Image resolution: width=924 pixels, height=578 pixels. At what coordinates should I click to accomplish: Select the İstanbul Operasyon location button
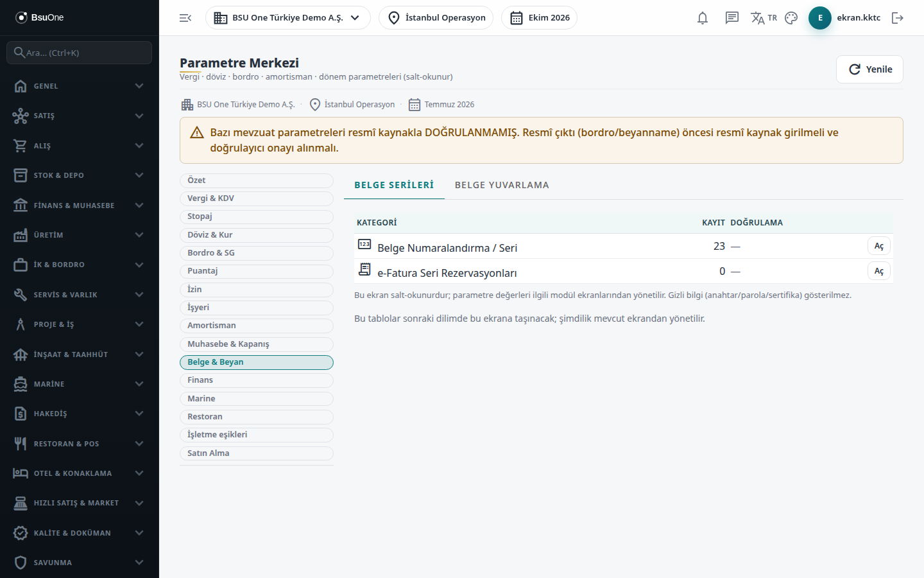point(436,18)
